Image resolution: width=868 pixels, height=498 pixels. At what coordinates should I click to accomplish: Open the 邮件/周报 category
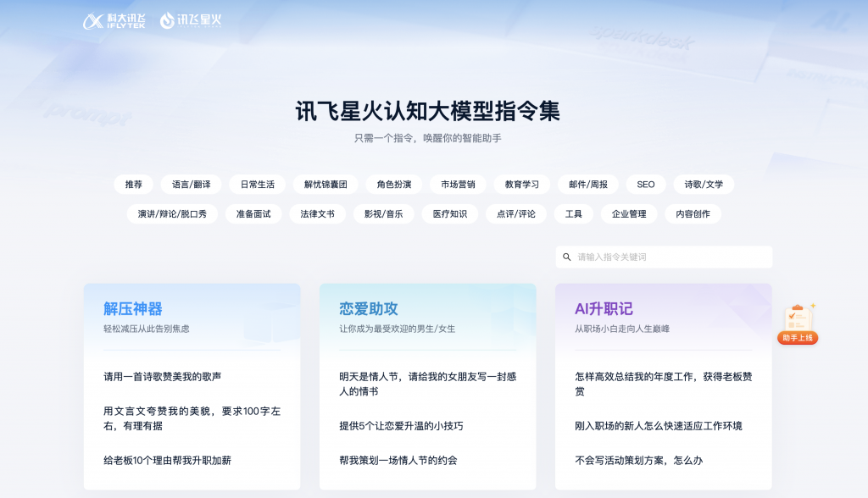coord(588,185)
